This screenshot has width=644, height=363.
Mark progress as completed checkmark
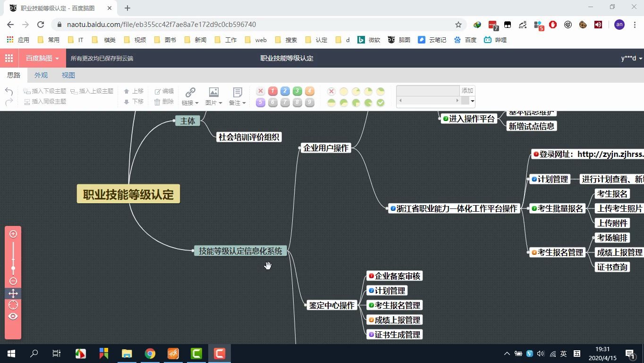pyautogui.click(x=381, y=103)
